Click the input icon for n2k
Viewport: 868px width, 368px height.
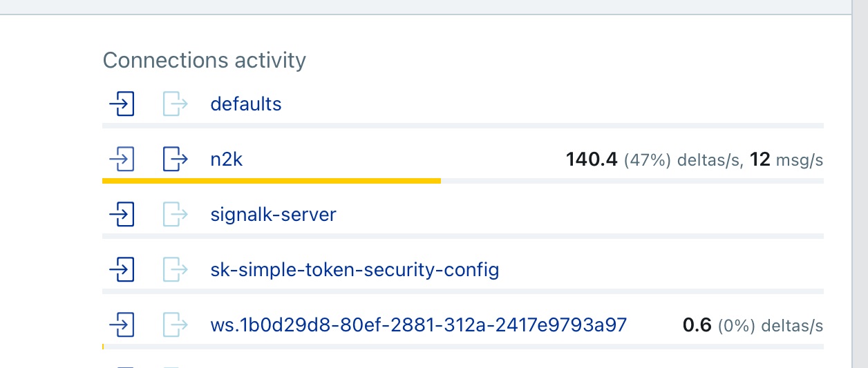[122, 159]
